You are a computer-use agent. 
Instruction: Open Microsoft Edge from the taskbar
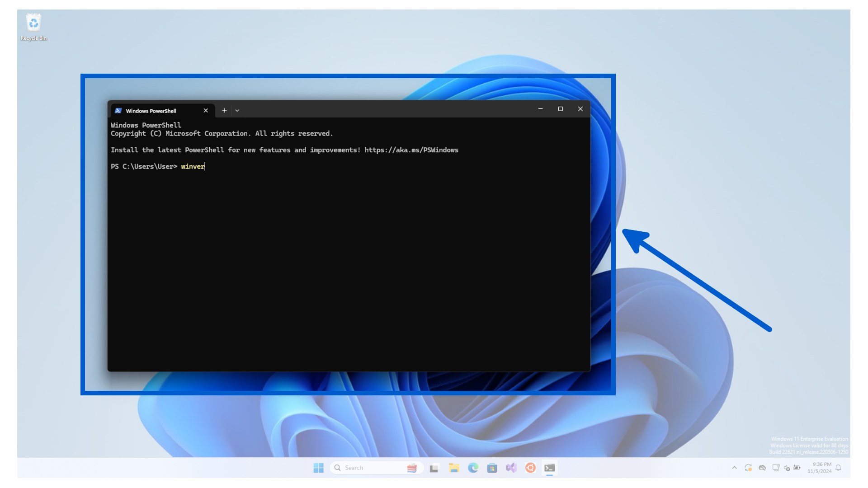coord(473,468)
